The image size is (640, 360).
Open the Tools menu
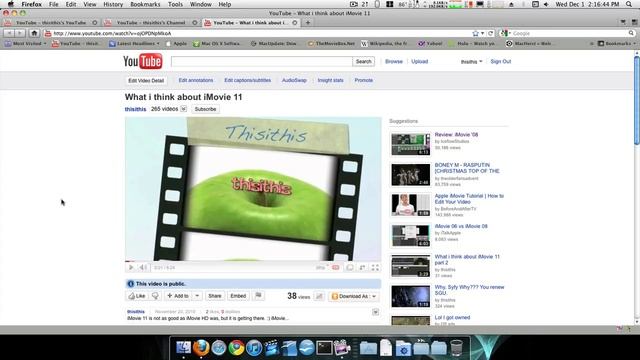tap(175, 4)
